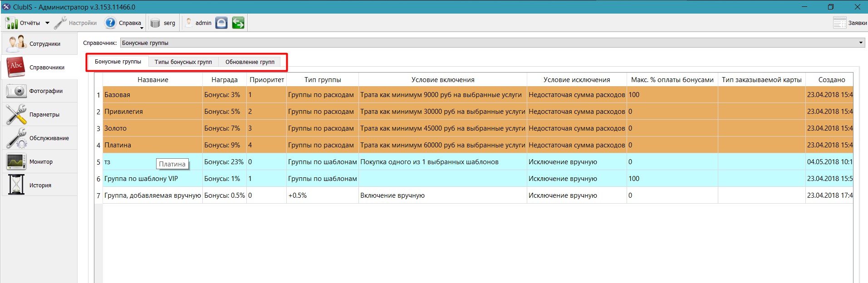
Task: Open Обслуживание gear icon in sidebar
Action: click(x=16, y=138)
